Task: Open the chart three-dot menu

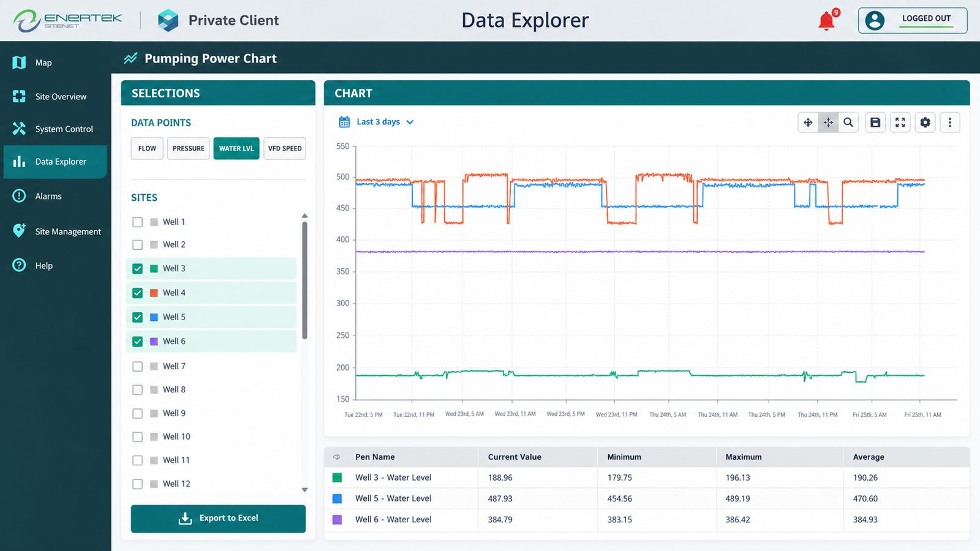Action: [x=950, y=122]
